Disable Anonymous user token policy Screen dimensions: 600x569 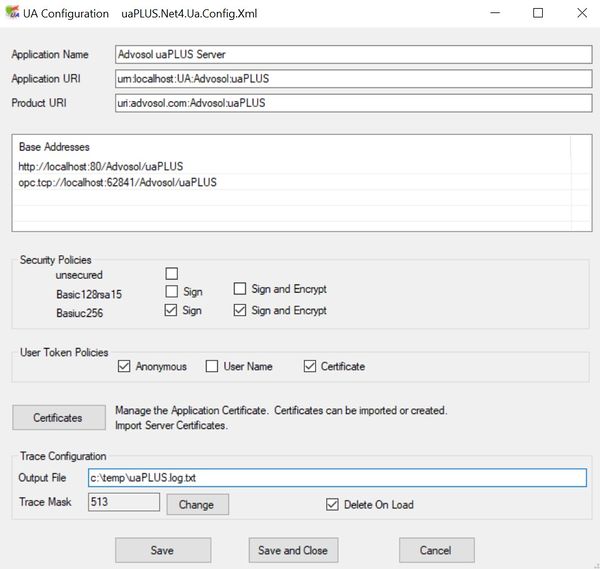[124, 367]
